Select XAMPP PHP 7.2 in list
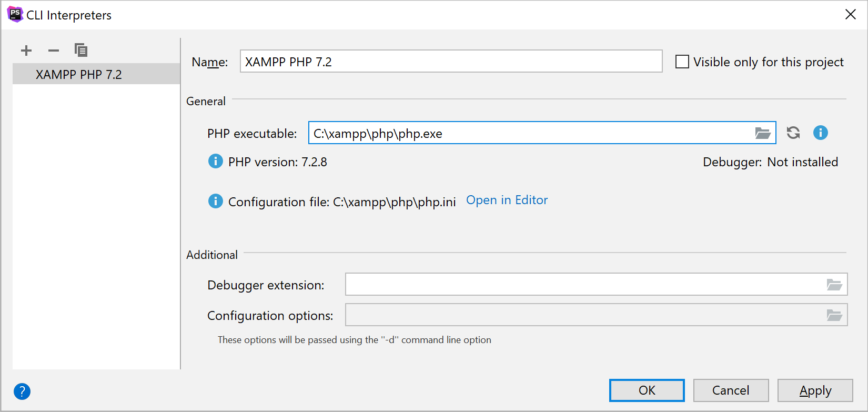Image resolution: width=868 pixels, height=412 pixels. tap(79, 75)
